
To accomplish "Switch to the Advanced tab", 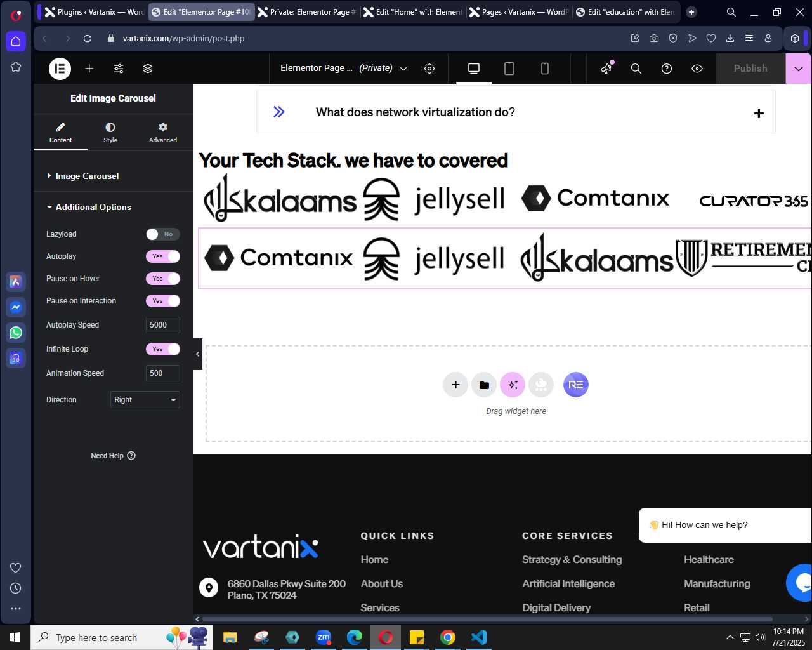I will (163, 132).
